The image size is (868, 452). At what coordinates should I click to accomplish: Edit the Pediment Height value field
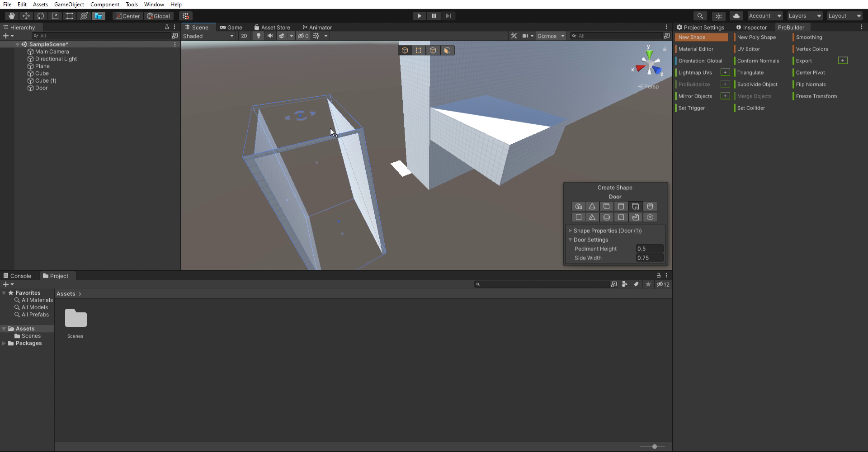[649, 249]
